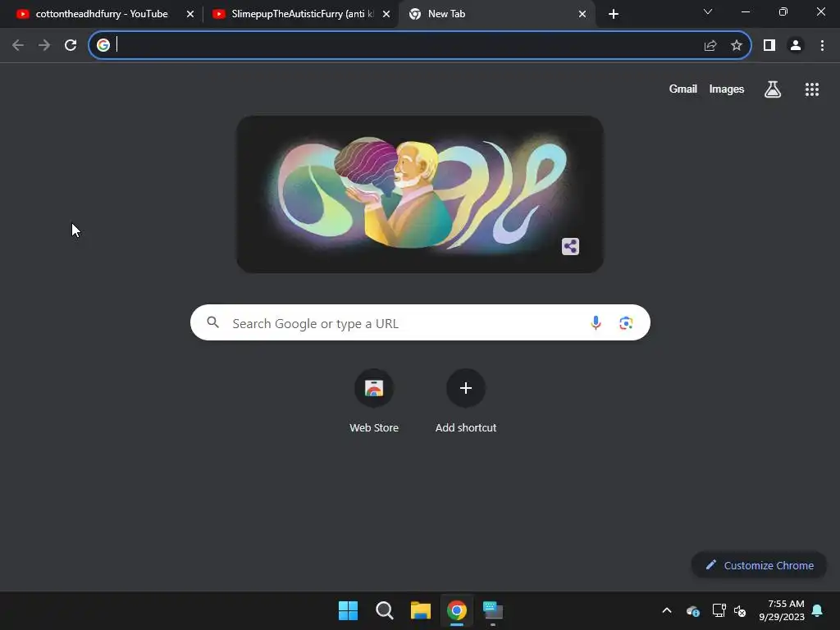Search by image with Google Lens

(626, 322)
